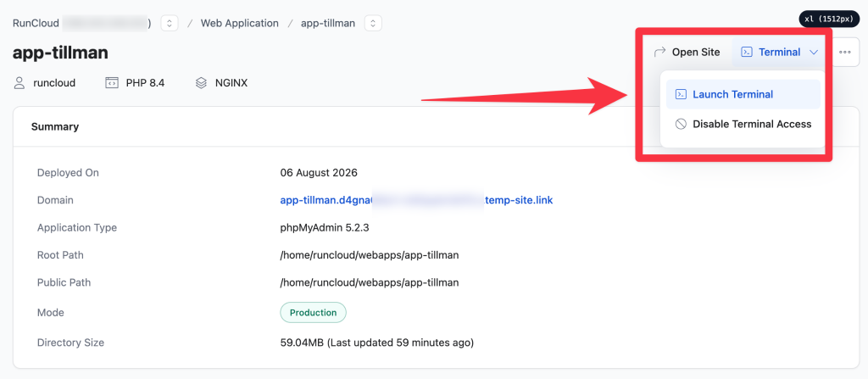Click the runcloud owner name
The image size is (868, 379).
coord(54,83)
